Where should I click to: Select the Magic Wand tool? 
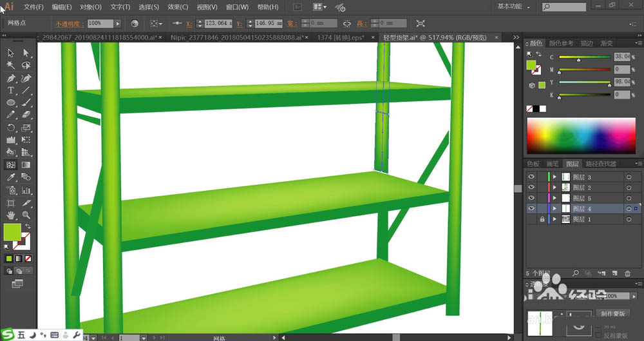(11, 65)
